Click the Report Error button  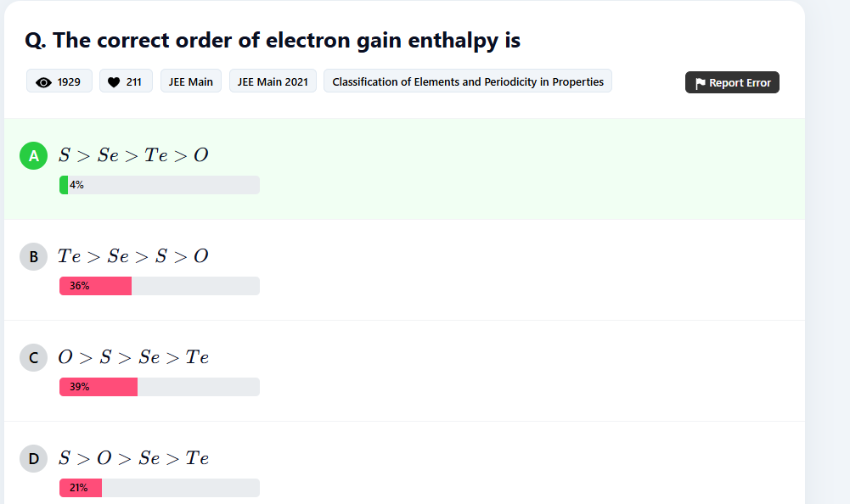coord(732,82)
